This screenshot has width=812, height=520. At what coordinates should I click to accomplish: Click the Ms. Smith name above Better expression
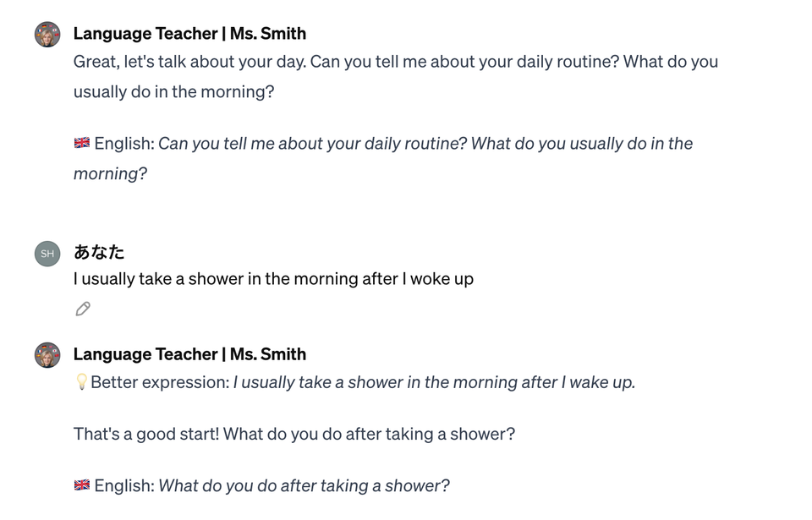189,354
